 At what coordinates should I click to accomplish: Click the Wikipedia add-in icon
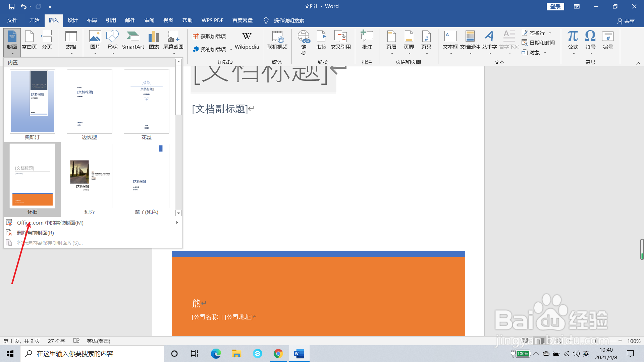click(247, 40)
